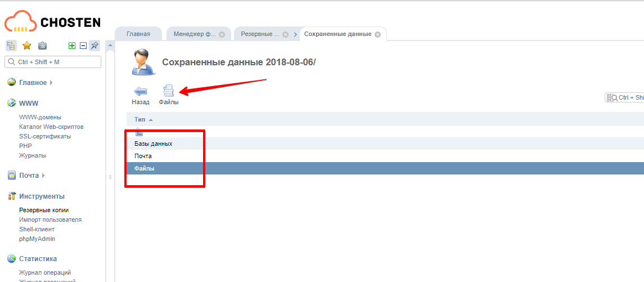Screen dimensions: 644x282
Task: Close the Сохраненные данные tab
Action: (378, 34)
